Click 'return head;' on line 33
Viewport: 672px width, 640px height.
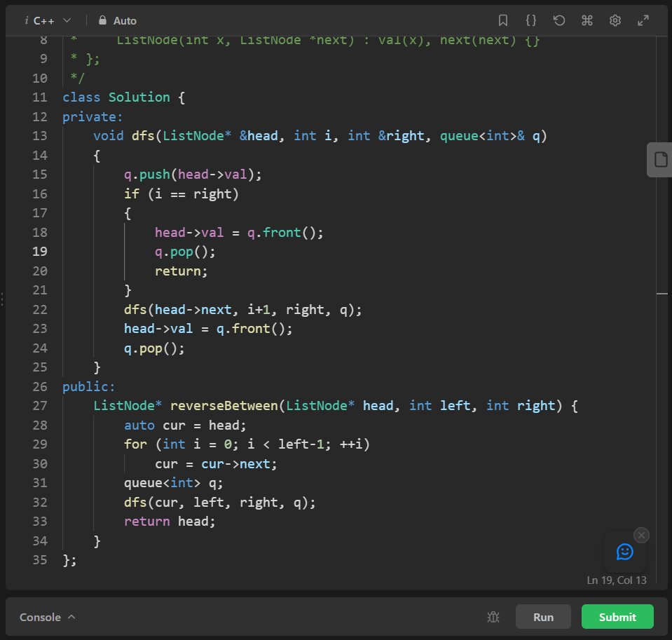(x=170, y=522)
